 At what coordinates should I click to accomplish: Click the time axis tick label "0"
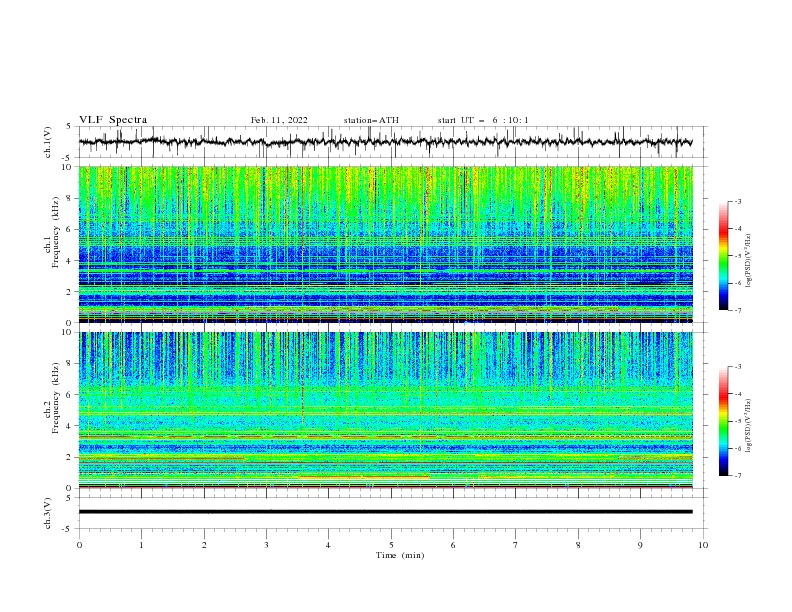pos(79,545)
